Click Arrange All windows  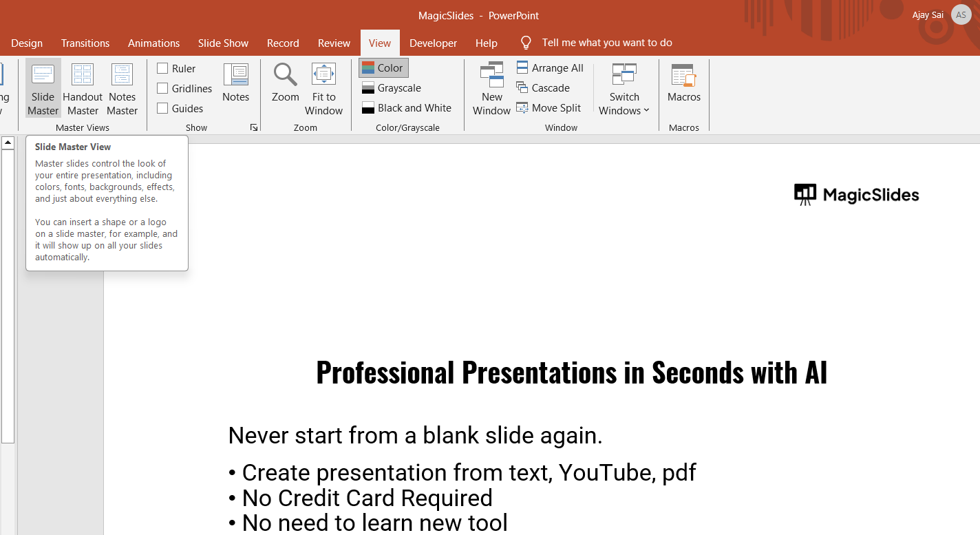pyautogui.click(x=550, y=67)
